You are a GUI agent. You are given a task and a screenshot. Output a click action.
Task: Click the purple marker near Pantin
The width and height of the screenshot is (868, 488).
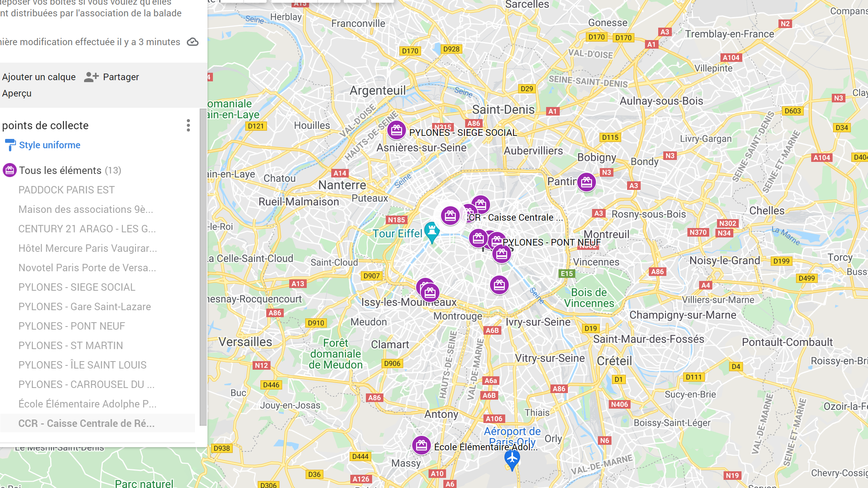[587, 182]
